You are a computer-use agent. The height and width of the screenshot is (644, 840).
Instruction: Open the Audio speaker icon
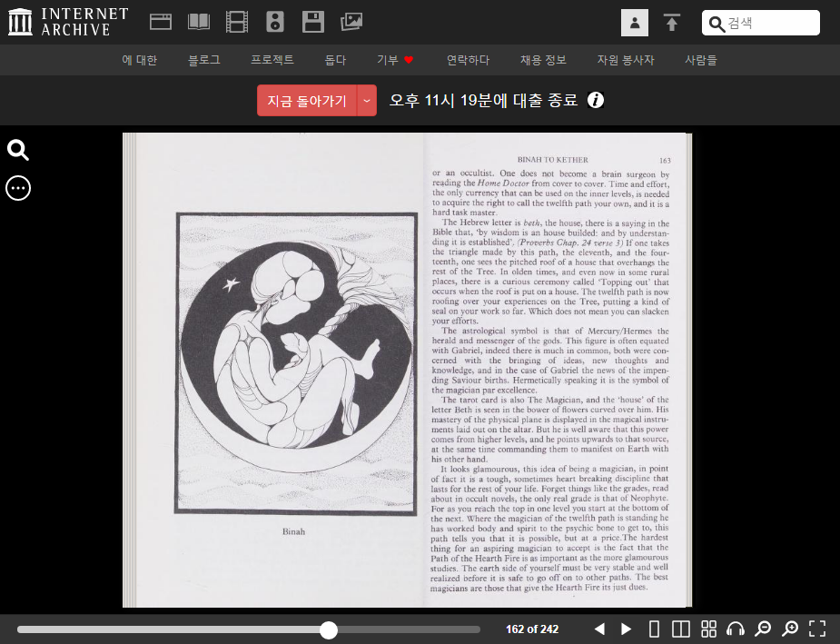275,22
